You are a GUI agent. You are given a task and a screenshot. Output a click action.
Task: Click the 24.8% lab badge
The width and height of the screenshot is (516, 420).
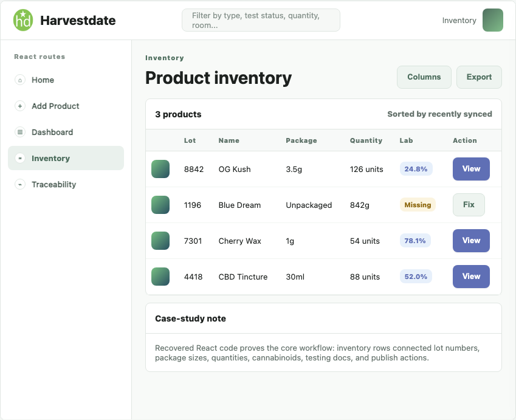click(x=416, y=169)
